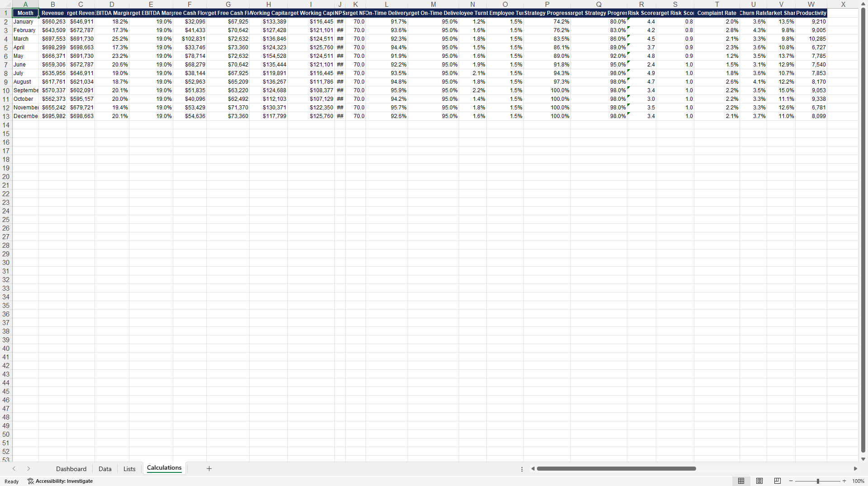Screen dimensions: 868x486
Task: Click the 100% zoom level
Action: point(858,481)
